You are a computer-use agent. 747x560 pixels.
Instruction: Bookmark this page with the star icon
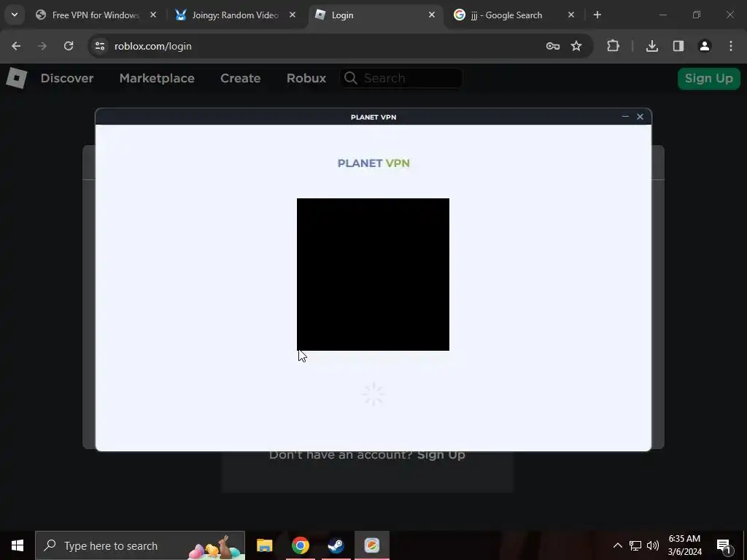(576, 46)
